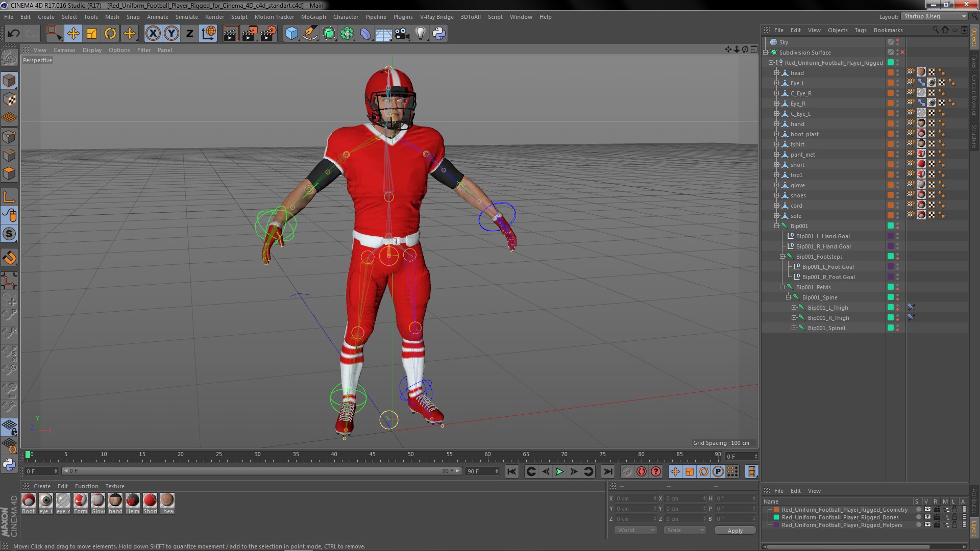The height and width of the screenshot is (551, 980).
Task: Open the Layout dropdown Startup (User)
Action: pyautogui.click(x=934, y=16)
